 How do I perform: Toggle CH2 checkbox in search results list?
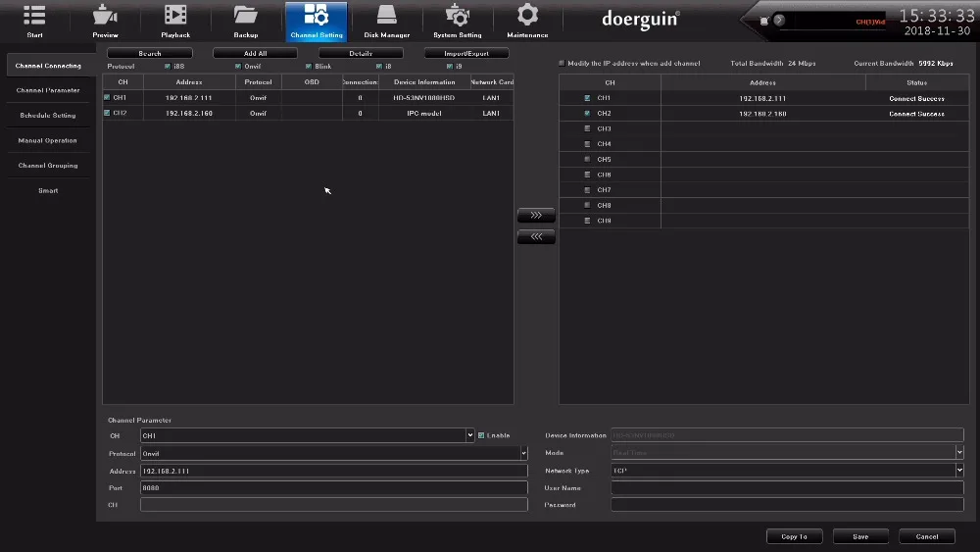tap(107, 113)
